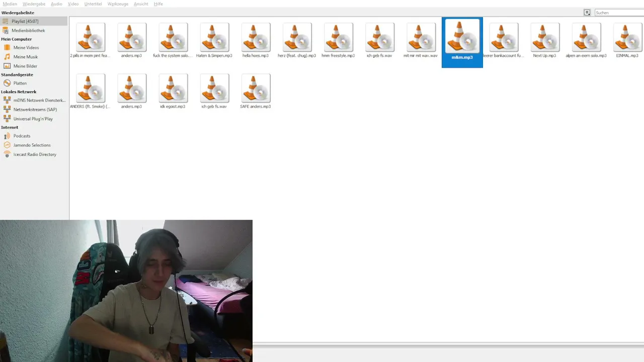
Task: Select the 'Haten & Simpen.mp3' track
Action: click(214, 41)
